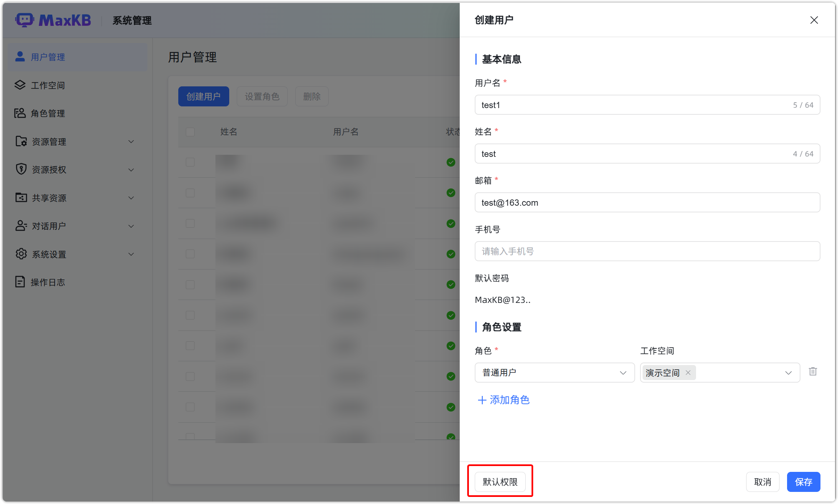Viewport: 838px width, 504px height.
Task: Open 角色管理 via its role icon
Action: tap(20, 113)
